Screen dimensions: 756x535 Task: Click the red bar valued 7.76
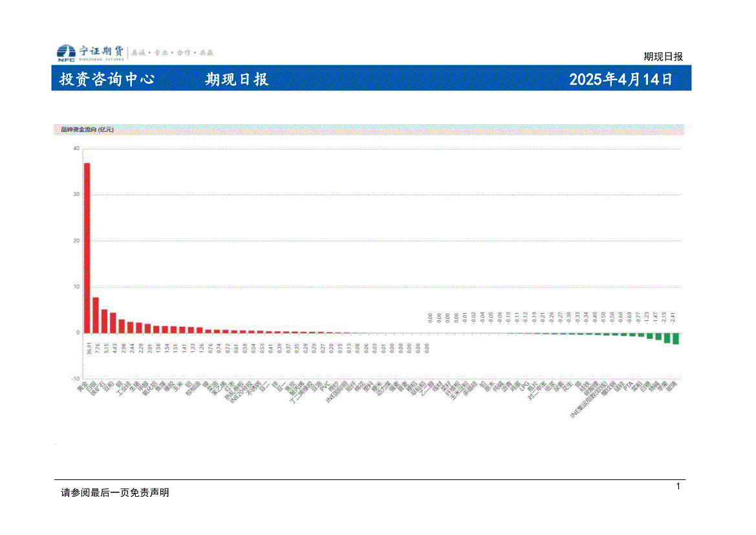click(96, 315)
